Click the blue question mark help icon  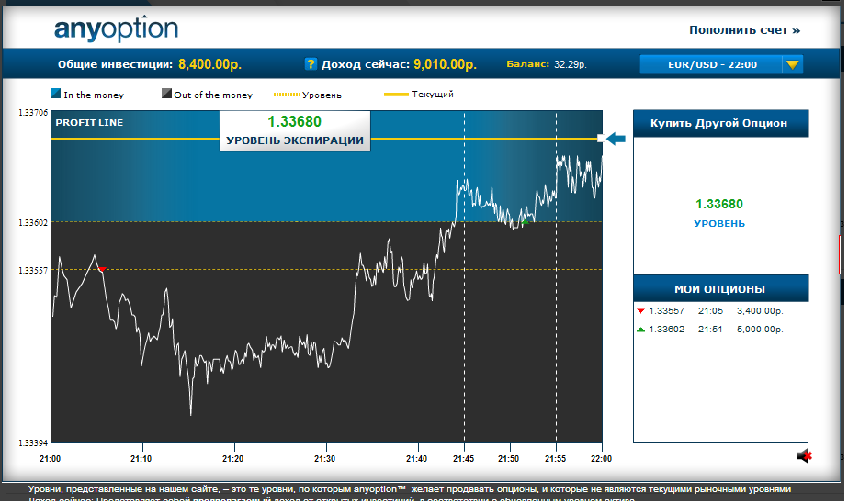pos(311,63)
